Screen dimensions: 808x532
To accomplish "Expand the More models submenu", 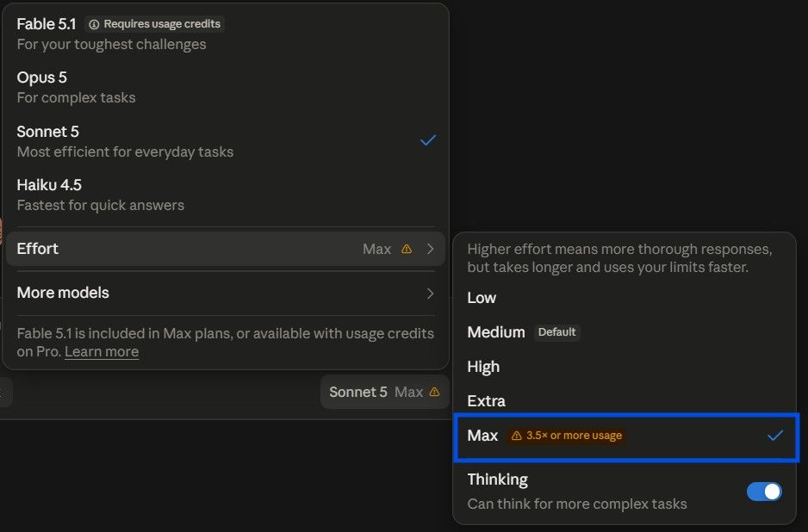I will tap(225, 293).
